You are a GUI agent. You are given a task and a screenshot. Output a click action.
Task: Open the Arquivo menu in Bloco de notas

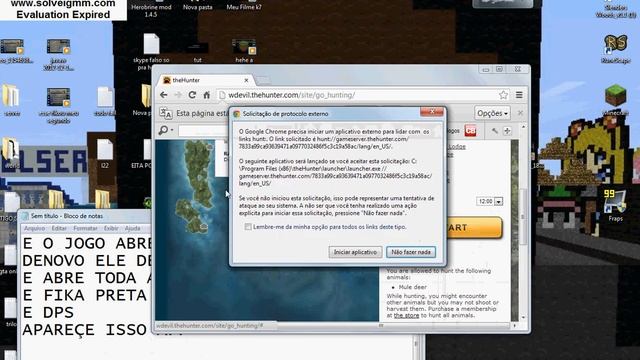point(34,229)
